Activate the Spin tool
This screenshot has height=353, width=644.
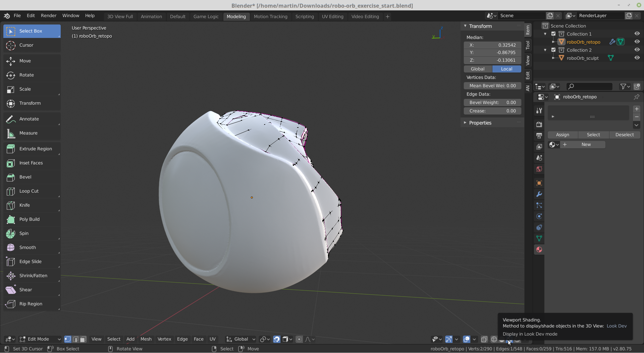pyautogui.click(x=32, y=233)
